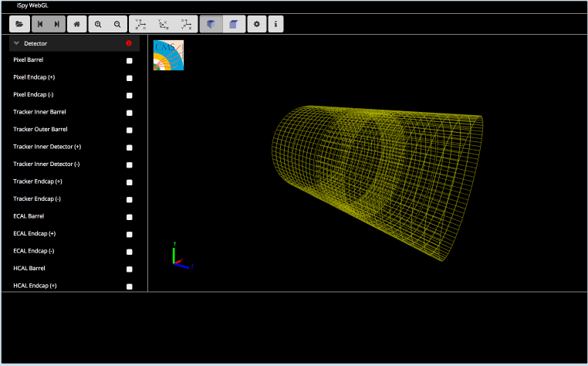Skip to the next event
588x366 pixels.
point(56,24)
